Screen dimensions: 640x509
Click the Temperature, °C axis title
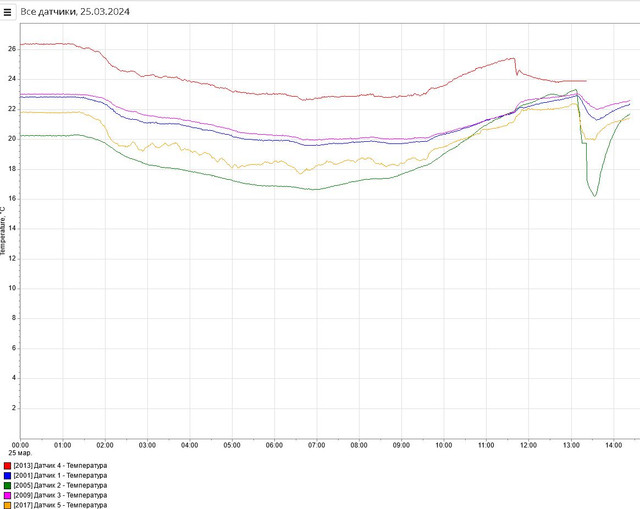tap(3, 231)
